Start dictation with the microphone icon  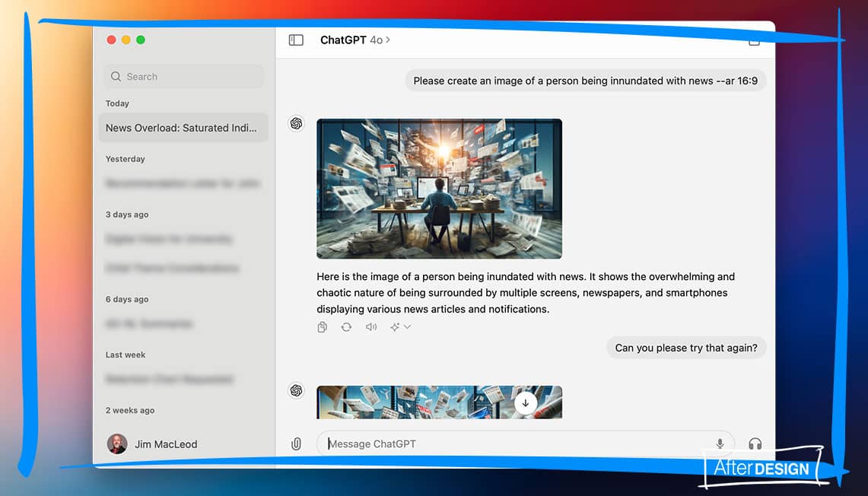pyautogui.click(x=720, y=444)
